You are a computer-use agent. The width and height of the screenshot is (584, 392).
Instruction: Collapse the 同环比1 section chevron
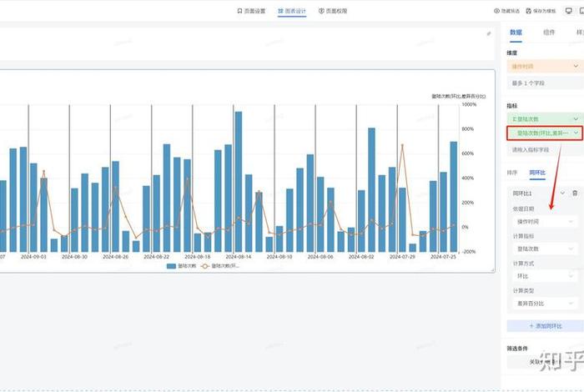point(562,193)
